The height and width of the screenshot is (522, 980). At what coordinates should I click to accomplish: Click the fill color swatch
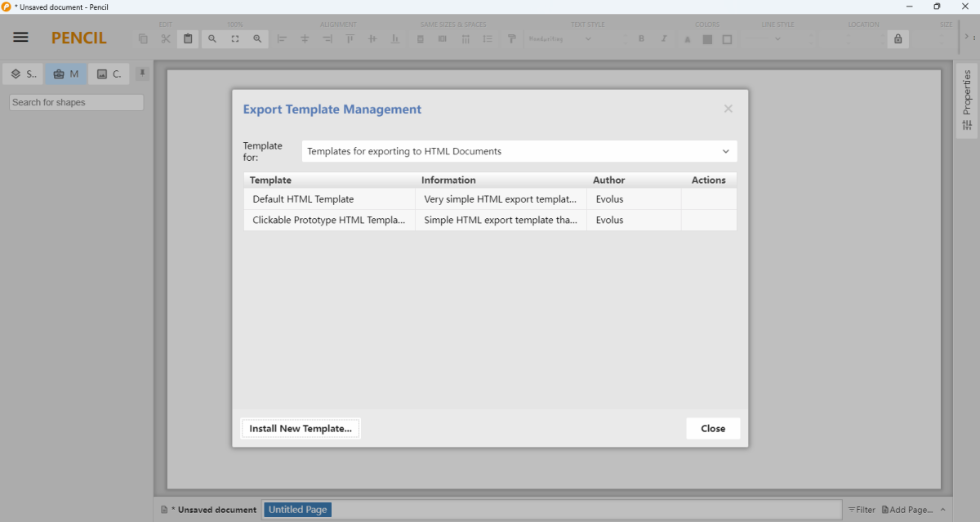pyautogui.click(x=707, y=38)
